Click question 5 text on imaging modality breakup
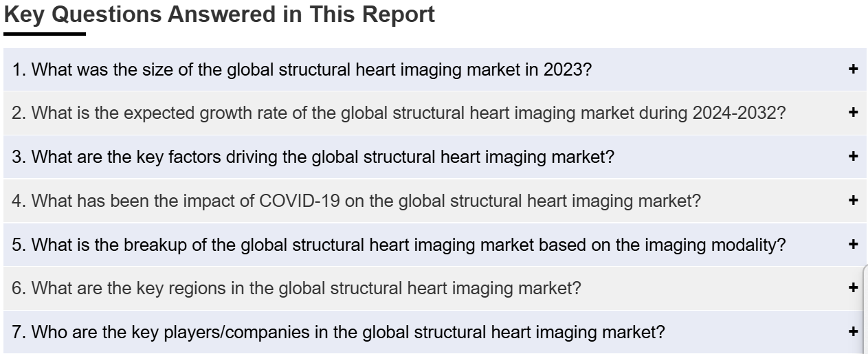The height and width of the screenshot is (354, 868). (x=399, y=245)
